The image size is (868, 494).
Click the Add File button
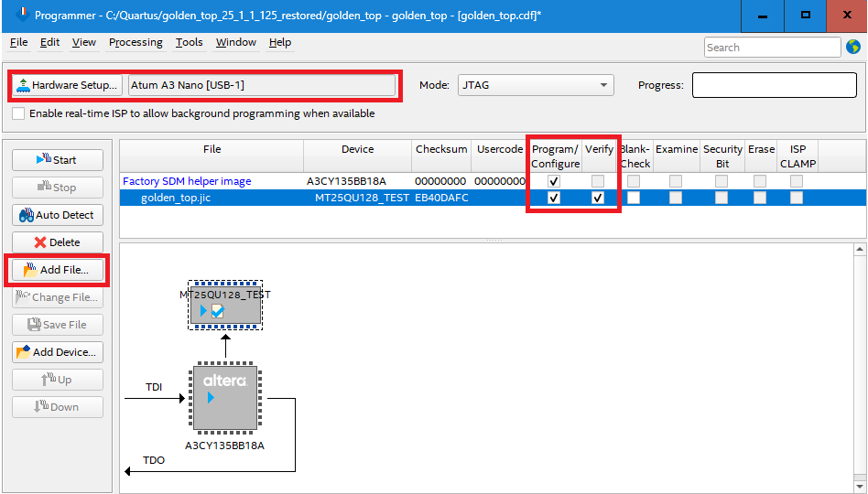[x=57, y=270]
